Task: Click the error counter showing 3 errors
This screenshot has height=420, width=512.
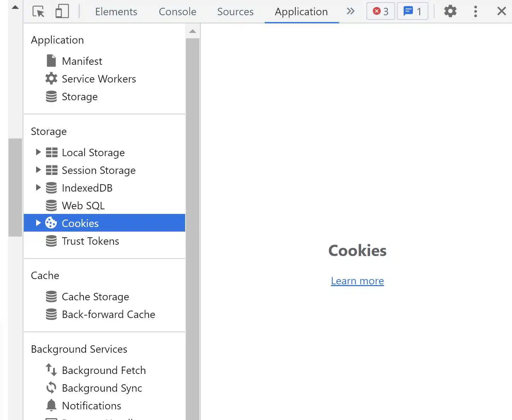Action: pos(380,11)
